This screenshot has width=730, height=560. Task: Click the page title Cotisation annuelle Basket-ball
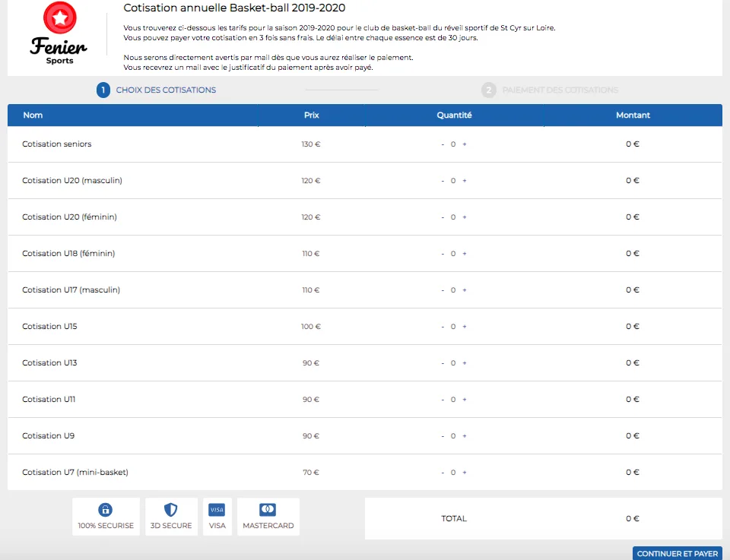234,8
